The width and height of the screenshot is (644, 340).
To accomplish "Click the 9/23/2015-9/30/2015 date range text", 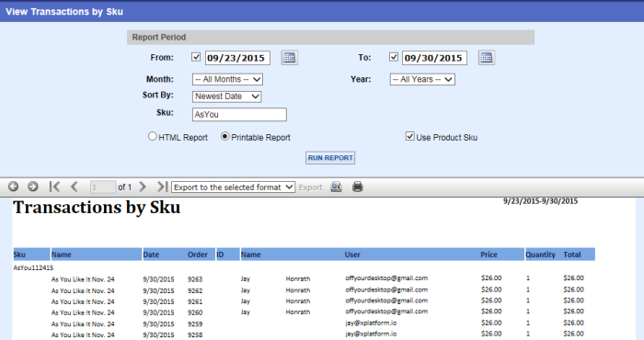I will [x=541, y=201].
